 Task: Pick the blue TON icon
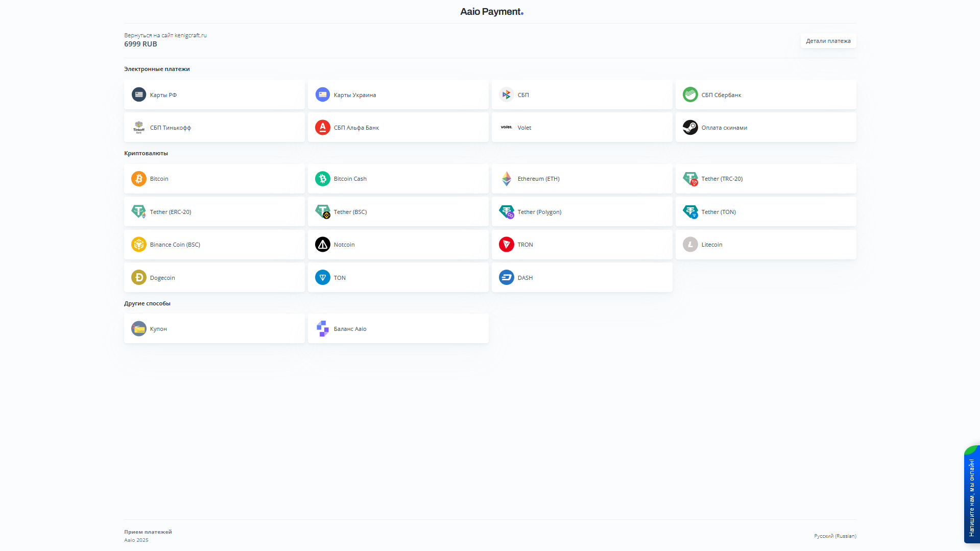(x=323, y=277)
